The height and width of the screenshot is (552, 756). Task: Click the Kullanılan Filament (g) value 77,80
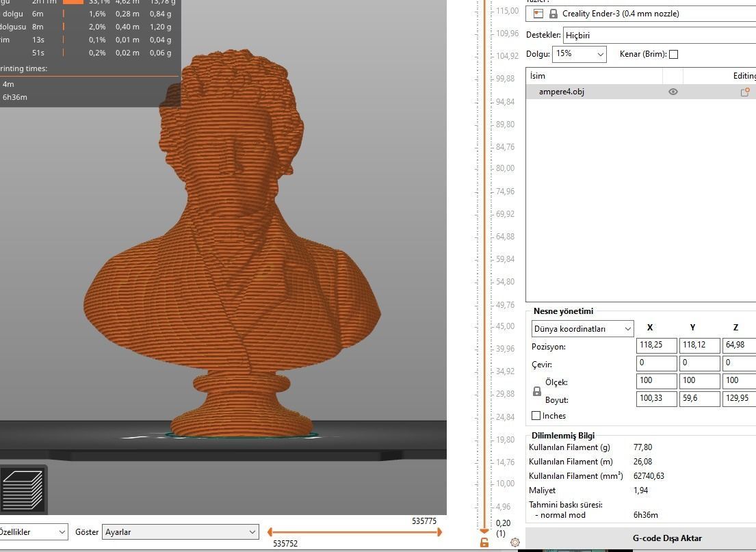(x=642, y=447)
